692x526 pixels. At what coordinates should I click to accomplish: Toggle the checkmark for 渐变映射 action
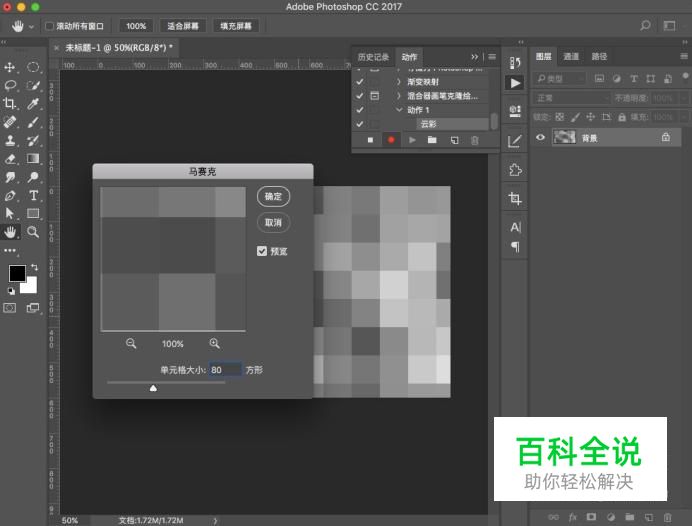click(x=360, y=82)
